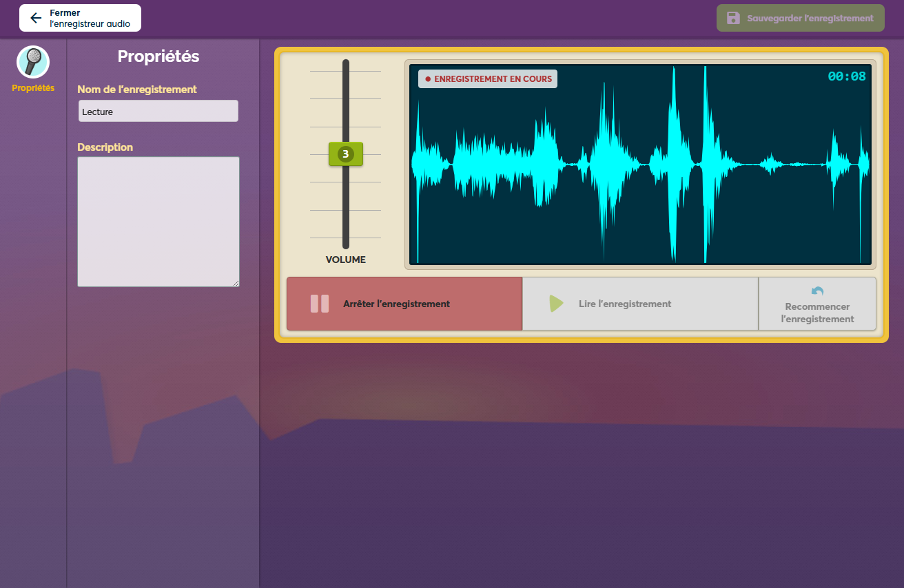Click the back arrow icon beside Fermer

[x=36, y=18]
